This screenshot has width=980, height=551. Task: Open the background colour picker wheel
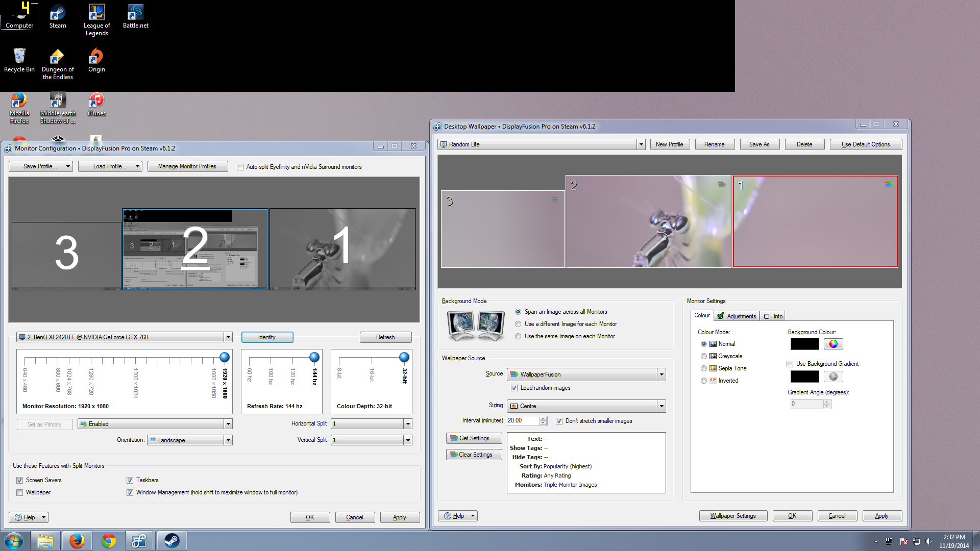(x=833, y=344)
